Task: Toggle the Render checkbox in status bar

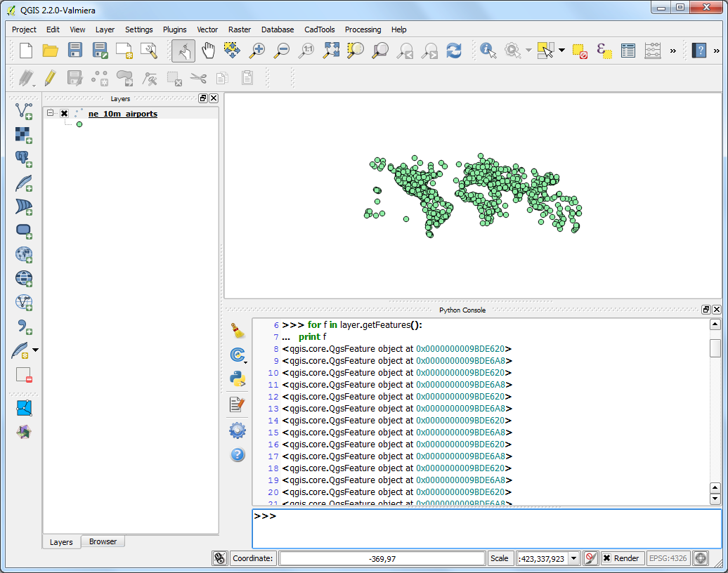Action: (606, 558)
